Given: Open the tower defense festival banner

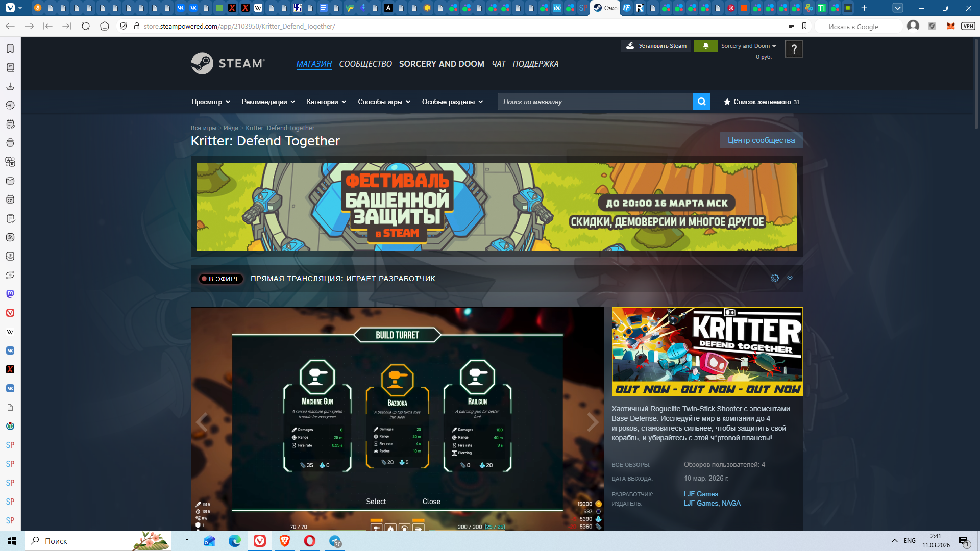Looking at the screenshot, I should click(497, 207).
